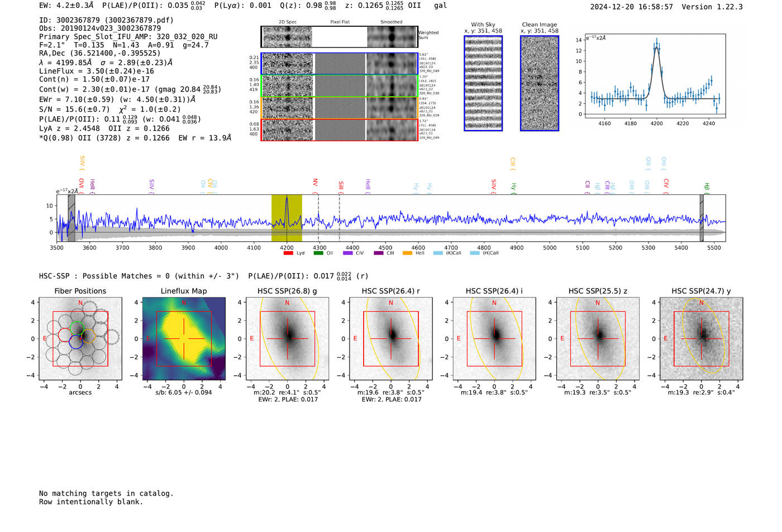
Task: Click the s/b: 6.05 +/- 0.094 caption
Action: [x=184, y=392]
